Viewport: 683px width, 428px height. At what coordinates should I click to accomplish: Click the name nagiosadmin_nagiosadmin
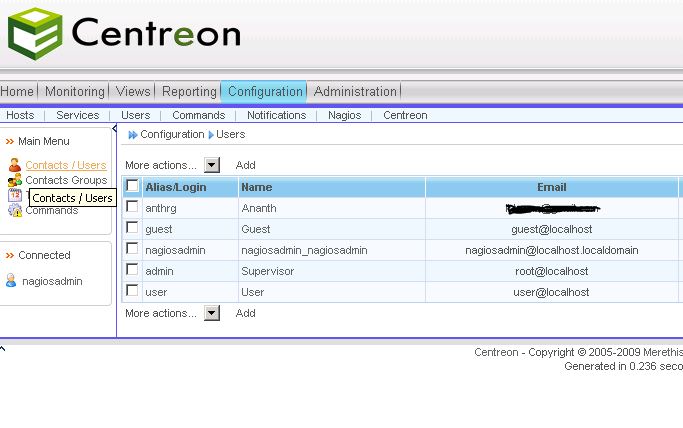pos(304,250)
